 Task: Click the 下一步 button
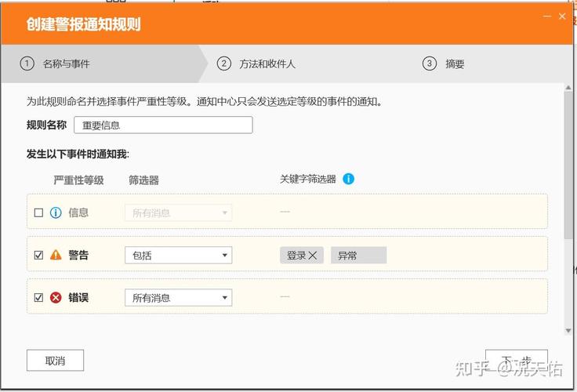[x=517, y=361]
